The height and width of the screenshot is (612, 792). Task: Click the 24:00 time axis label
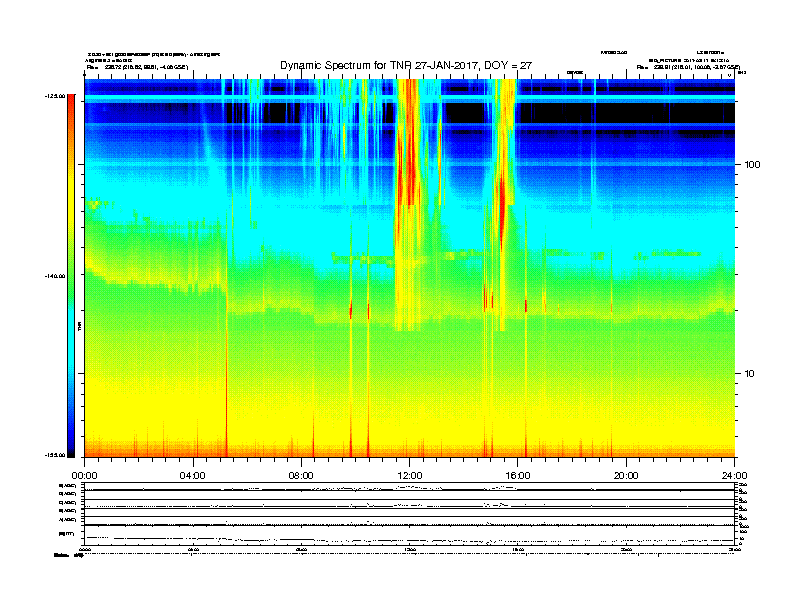pyautogui.click(x=734, y=476)
